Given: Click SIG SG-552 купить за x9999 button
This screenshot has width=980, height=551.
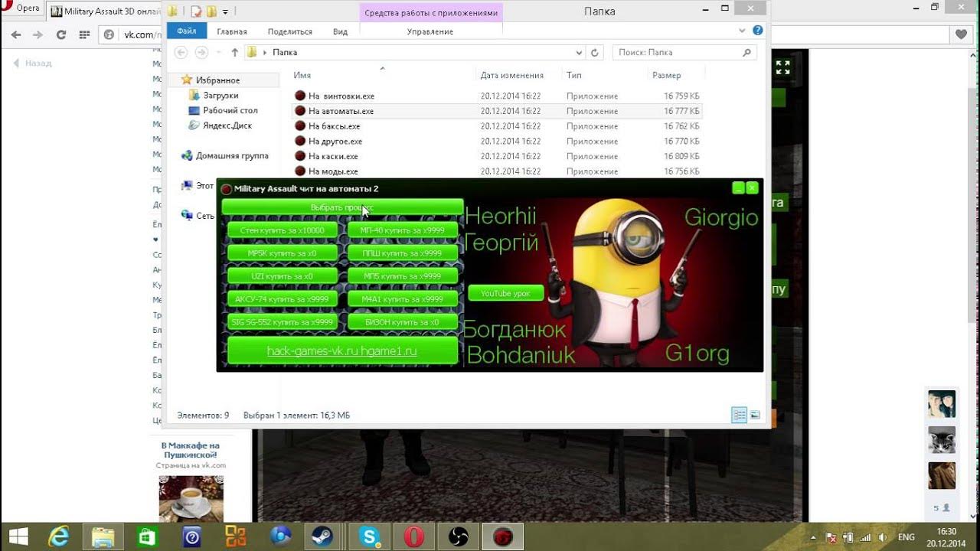Looking at the screenshot, I should point(283,322).
